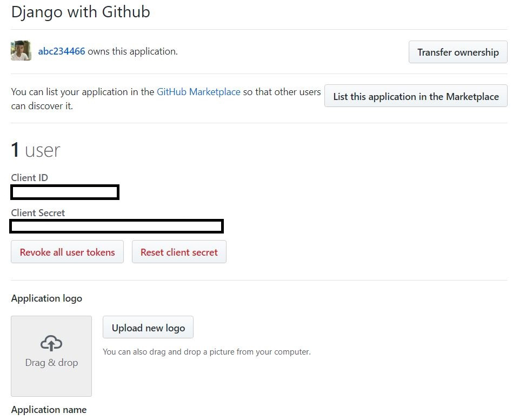Screen dimensions: 519x420
Task: Open the abc234466 profile link
Action: (62, 51)
